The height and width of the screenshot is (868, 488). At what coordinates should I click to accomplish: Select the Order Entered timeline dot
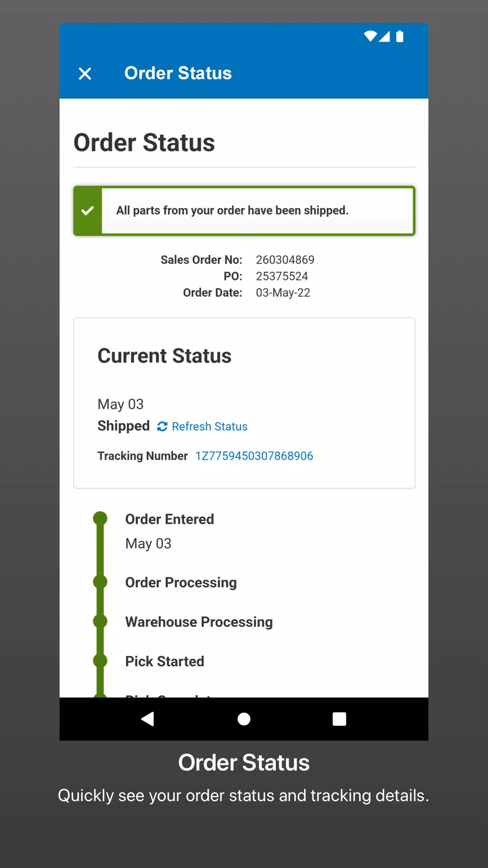[100, 519]
